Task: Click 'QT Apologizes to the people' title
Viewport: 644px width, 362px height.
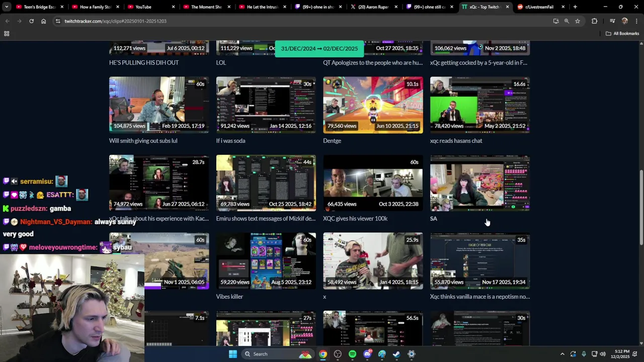Action: 373,63
